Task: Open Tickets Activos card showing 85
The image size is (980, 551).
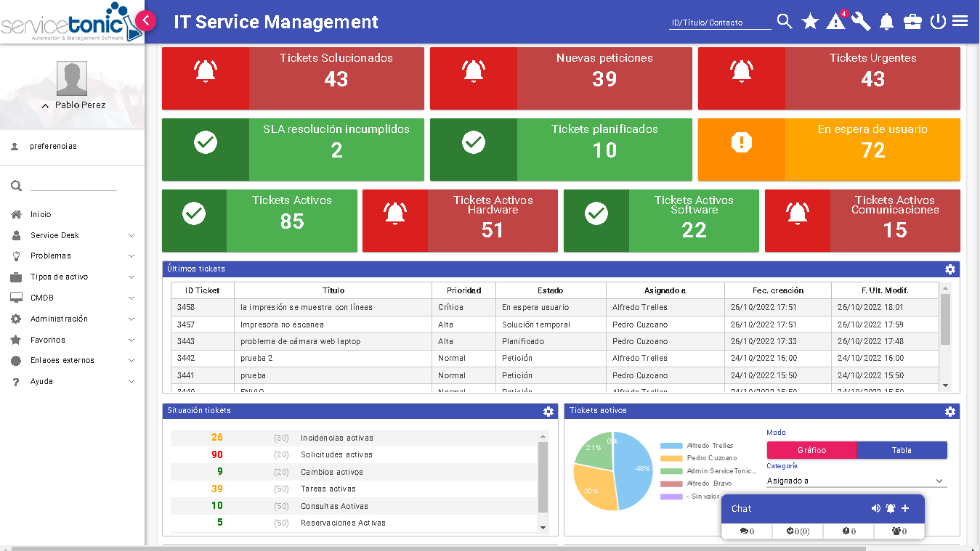Action: point(259,221)
